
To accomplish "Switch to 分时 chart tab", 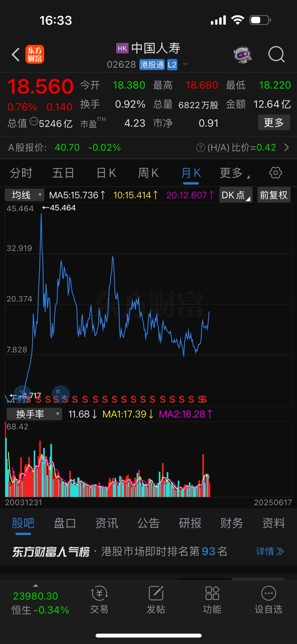I will [21, 173].
